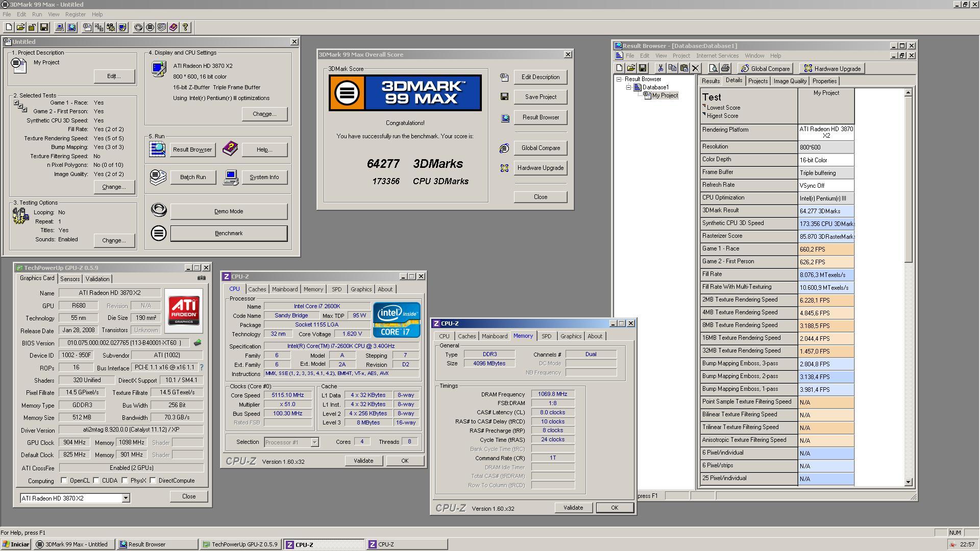Click the Open project folder icon in 3DMark toolbar
The image size is (980, 551).
click(x=20, y=28)
